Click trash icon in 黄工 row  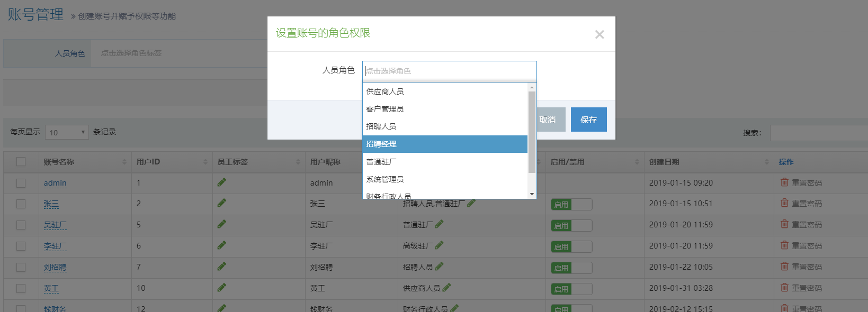coord(784,288)
